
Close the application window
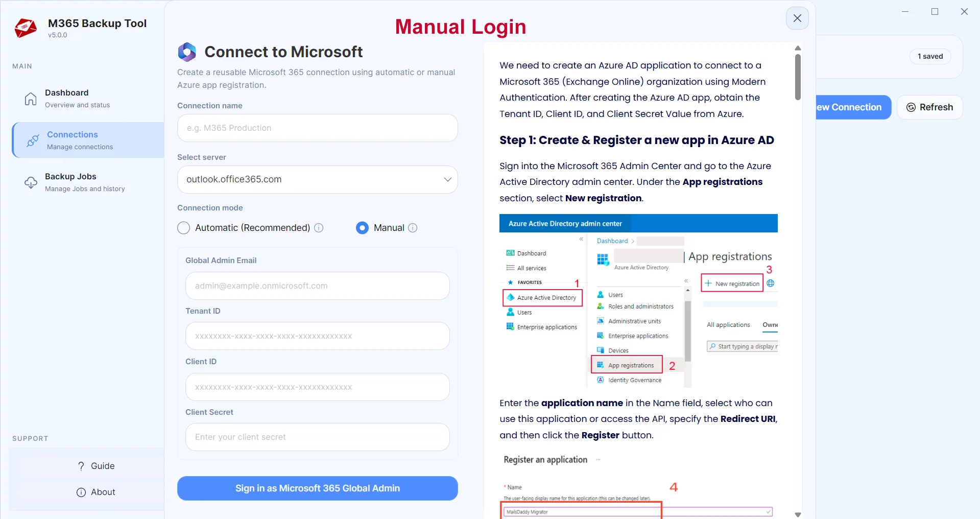(x=964, y=11)
